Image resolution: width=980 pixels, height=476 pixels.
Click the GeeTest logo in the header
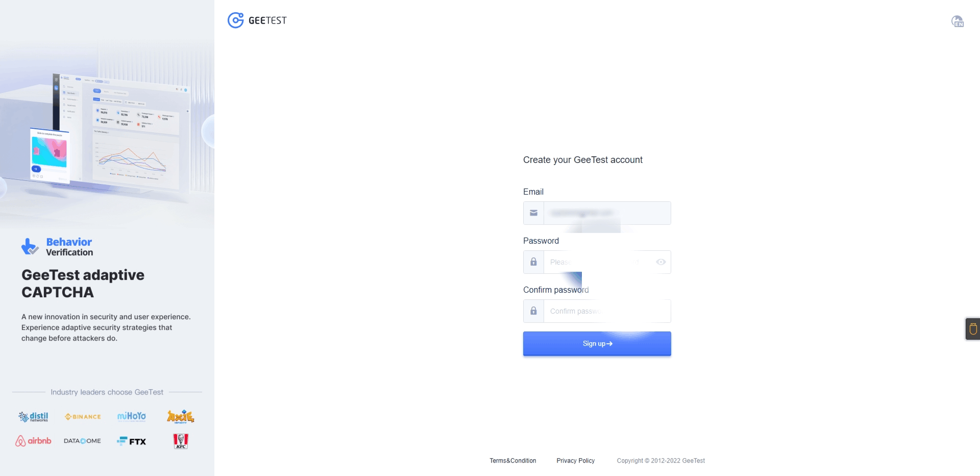click(x=257, y=20)
